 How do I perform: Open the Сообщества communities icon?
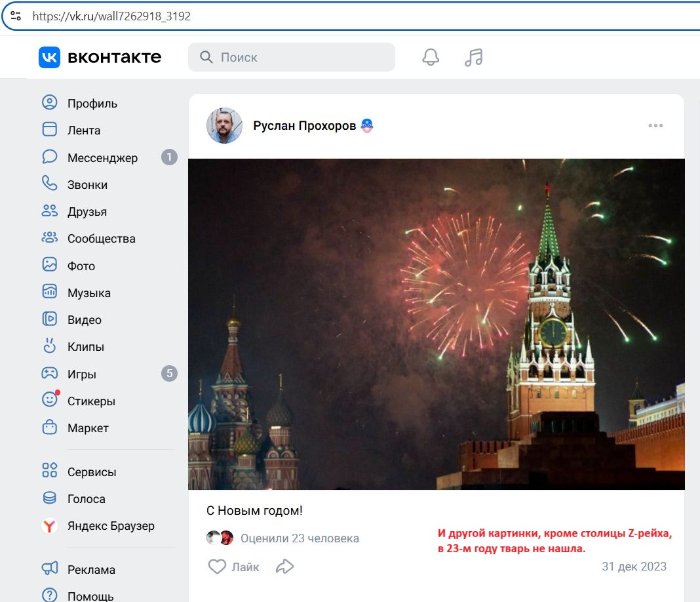pos(50,237)
